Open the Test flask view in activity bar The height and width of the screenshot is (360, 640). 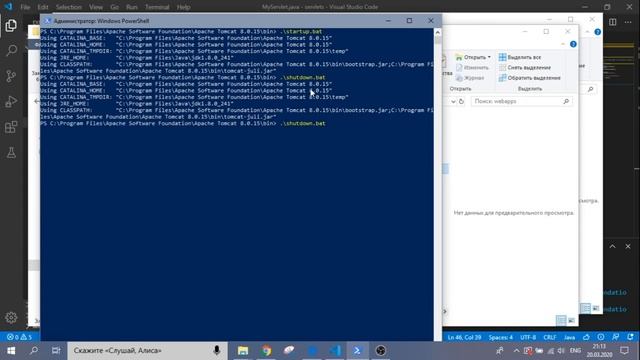click(11, 153)
